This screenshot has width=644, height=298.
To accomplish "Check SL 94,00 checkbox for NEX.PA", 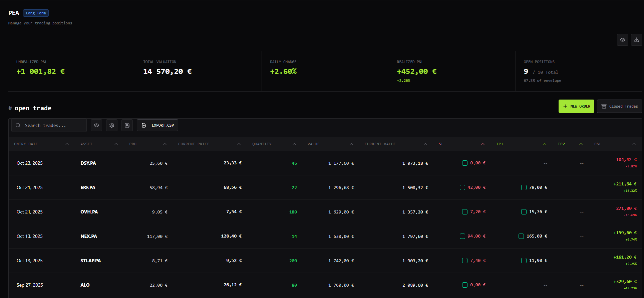I will coord(462,236).
